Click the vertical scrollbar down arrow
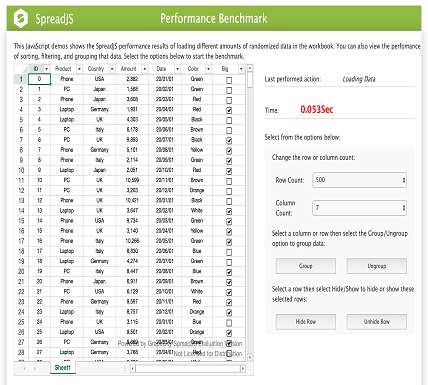This screenshot has height=385, width=428. pyautogui.click(x=250, y=357)
